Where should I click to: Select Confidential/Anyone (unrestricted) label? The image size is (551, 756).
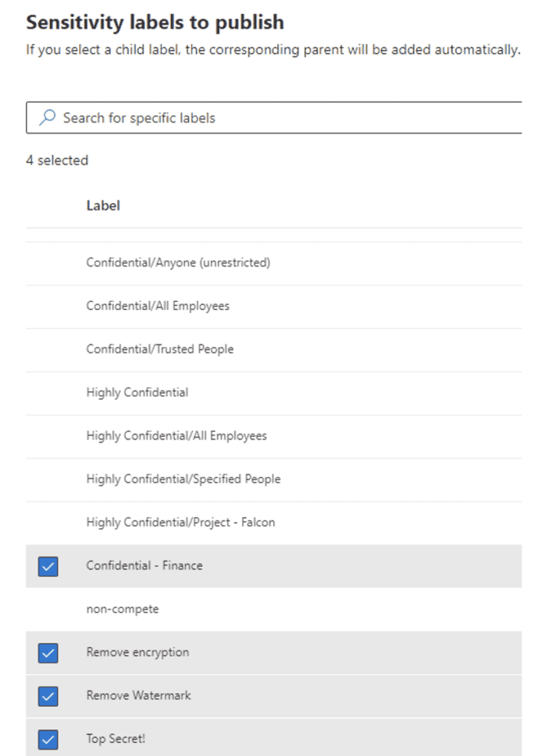(x=274, y=264)
